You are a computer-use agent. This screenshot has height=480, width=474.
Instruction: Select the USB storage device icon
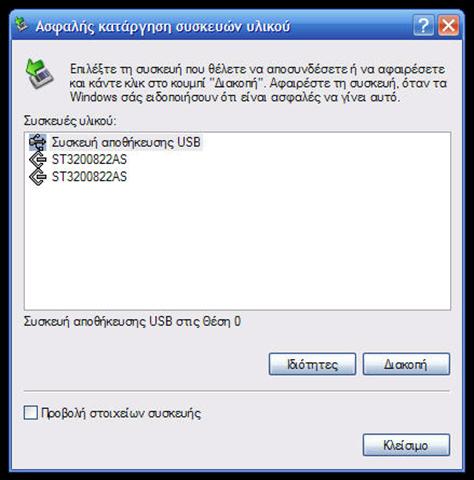(x=37, y=142)
